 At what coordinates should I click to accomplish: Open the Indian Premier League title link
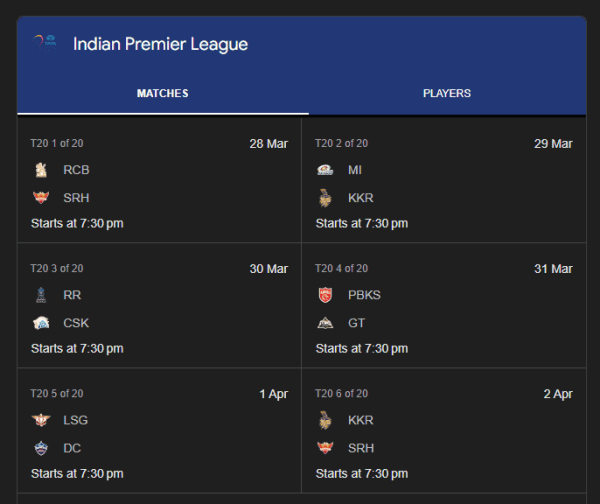tap(160, 44)
